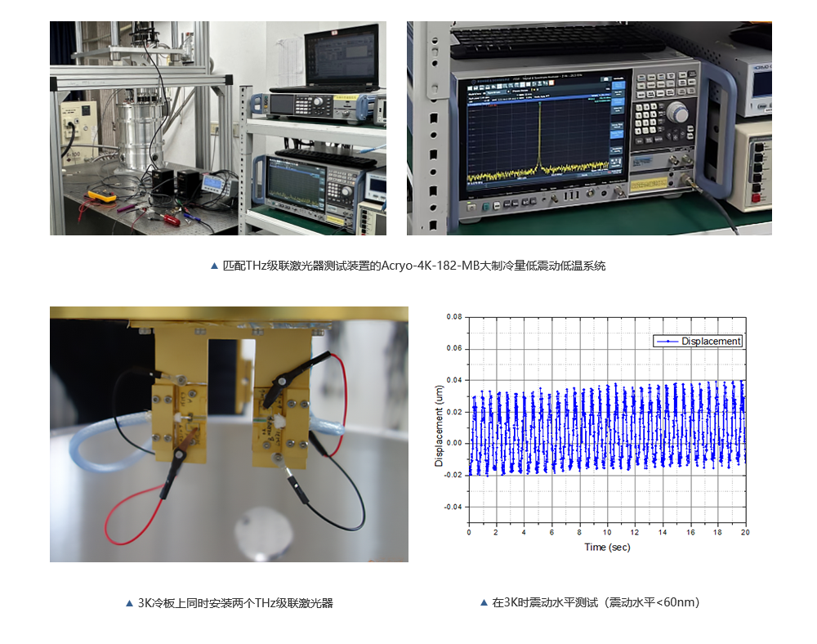The width and height of the screenshot is (817, 644).
Task: Click the vibration level <60nm caption text
Action: [x=596, y=603]
